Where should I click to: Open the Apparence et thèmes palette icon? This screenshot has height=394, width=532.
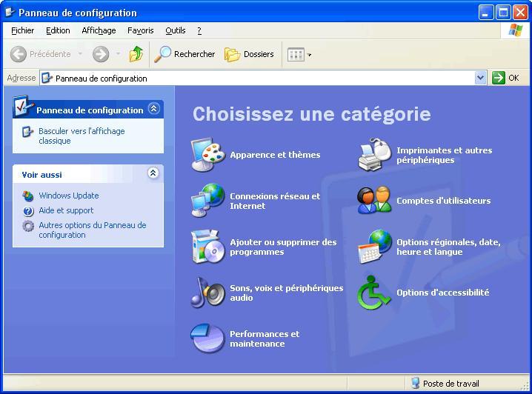tap(208, 155)
